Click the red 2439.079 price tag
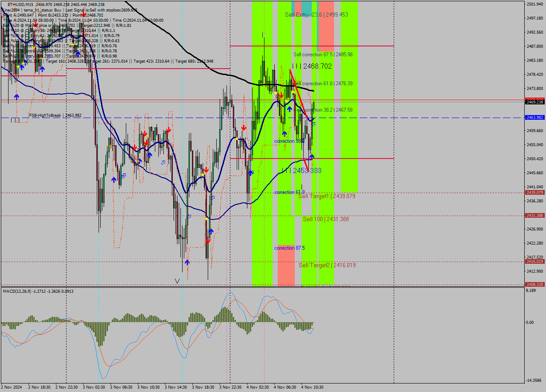Viewport: 546px width, 392px height. coord(535,192)
